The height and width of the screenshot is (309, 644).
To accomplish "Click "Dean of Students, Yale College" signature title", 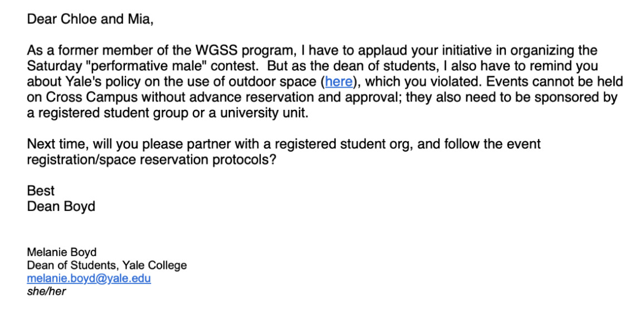I will point(107,265).
